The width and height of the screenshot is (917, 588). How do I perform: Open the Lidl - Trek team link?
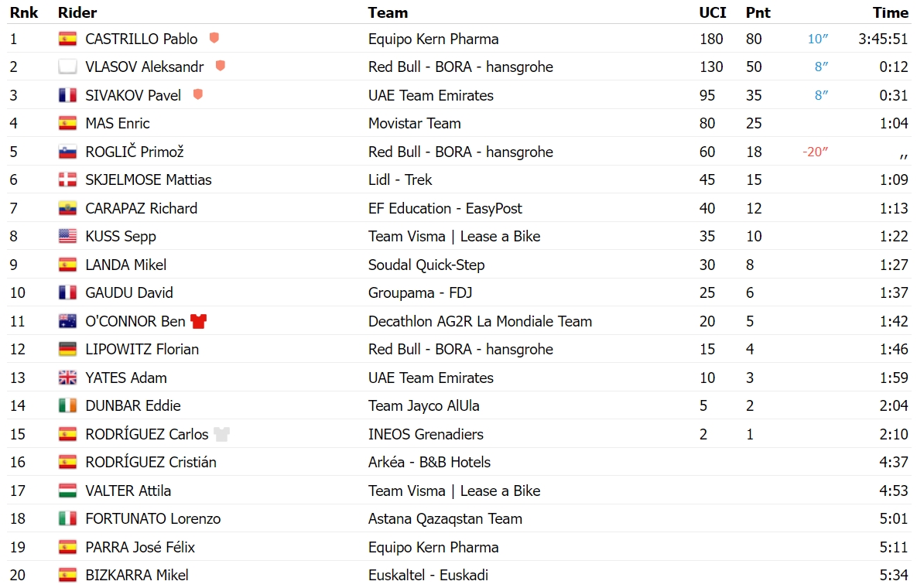(x=400, y=180)
